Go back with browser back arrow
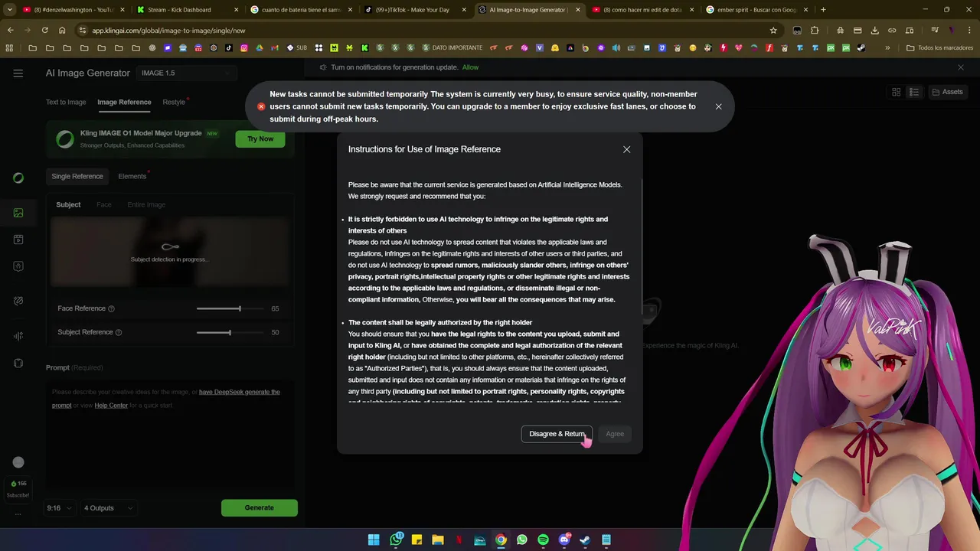This screenshot has height=551, width=980. coord(10,31)
